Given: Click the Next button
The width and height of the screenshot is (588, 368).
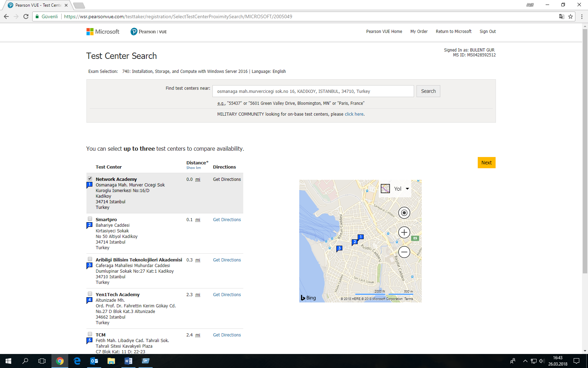Looking at the screenshot, I should coord(486,163).
